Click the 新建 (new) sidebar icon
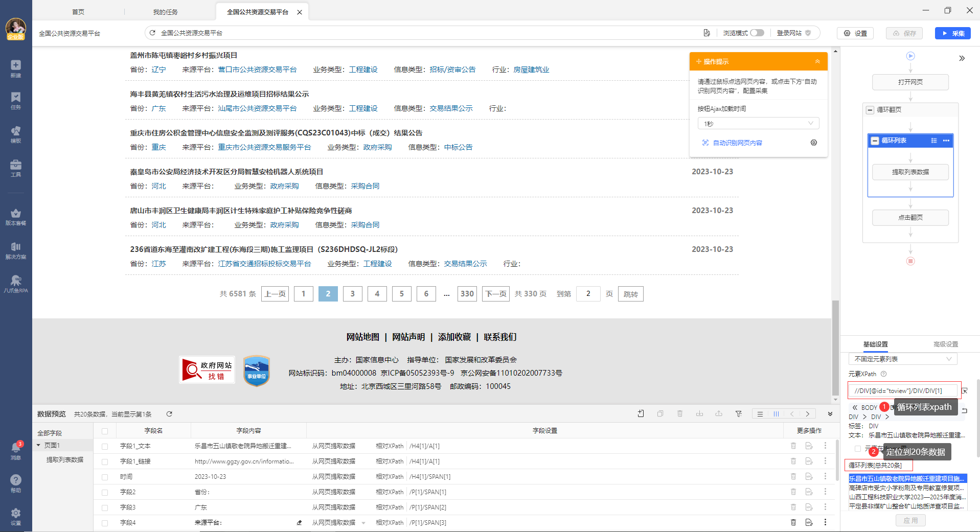The width and height of the screenshot is (980, 532). click(16, 68)
